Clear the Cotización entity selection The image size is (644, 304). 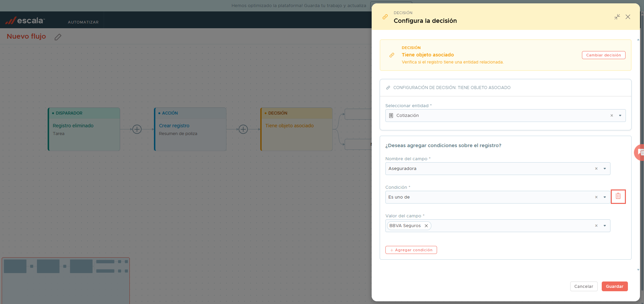(x=612, y=116)
